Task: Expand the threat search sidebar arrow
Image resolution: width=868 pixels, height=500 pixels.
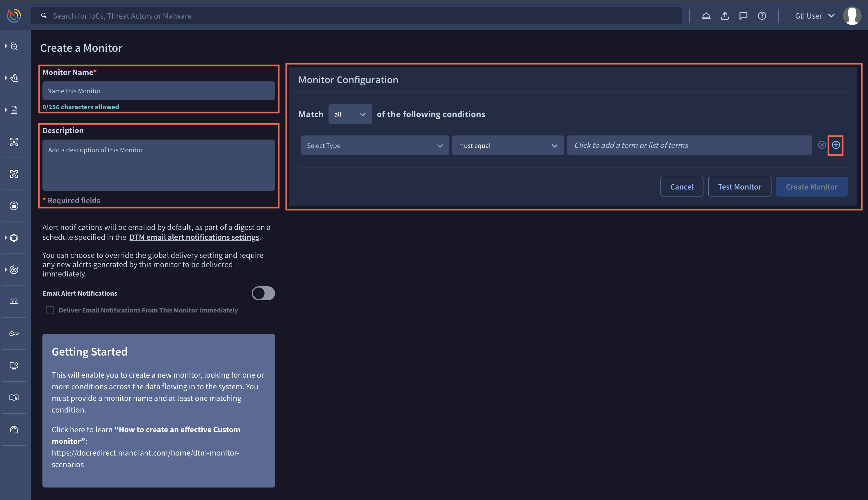Action: [x=6, y=46]
